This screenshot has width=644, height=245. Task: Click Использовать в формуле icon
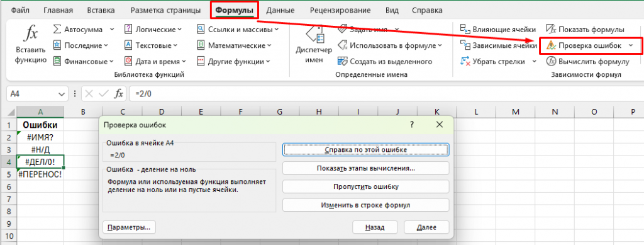tap(343, 45)
